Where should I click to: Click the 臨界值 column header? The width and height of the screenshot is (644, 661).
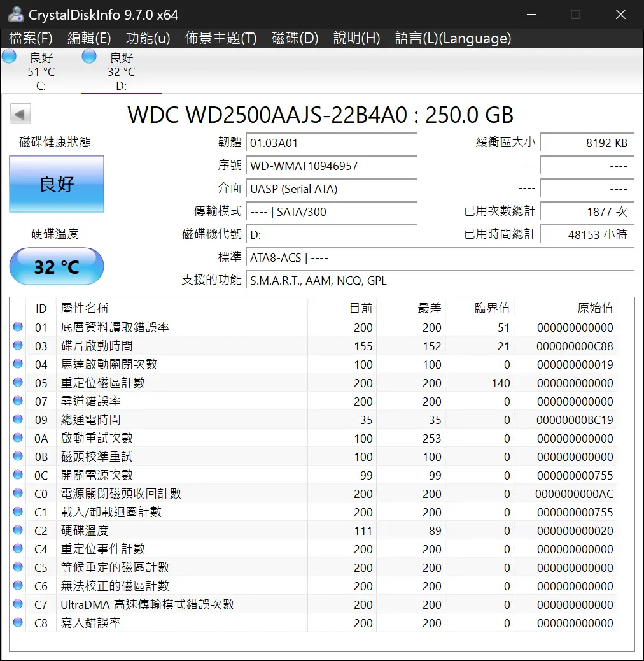point(479,308)
